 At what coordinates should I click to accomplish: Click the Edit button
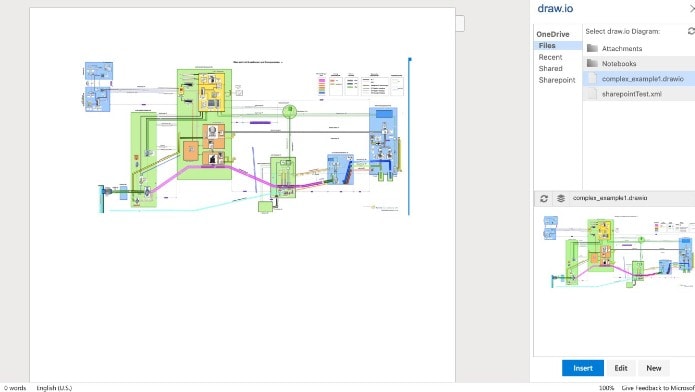click(x=621, y=368)
